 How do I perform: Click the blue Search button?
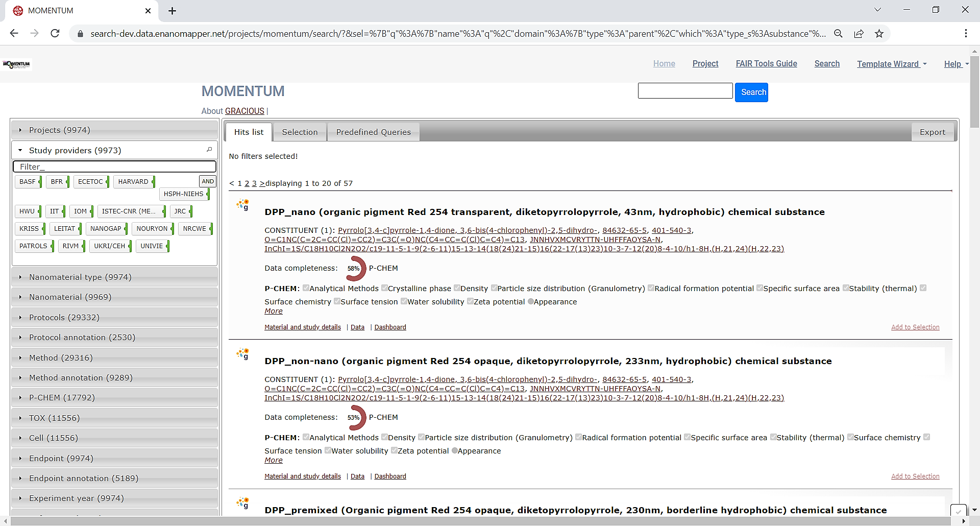pos(751,92)
